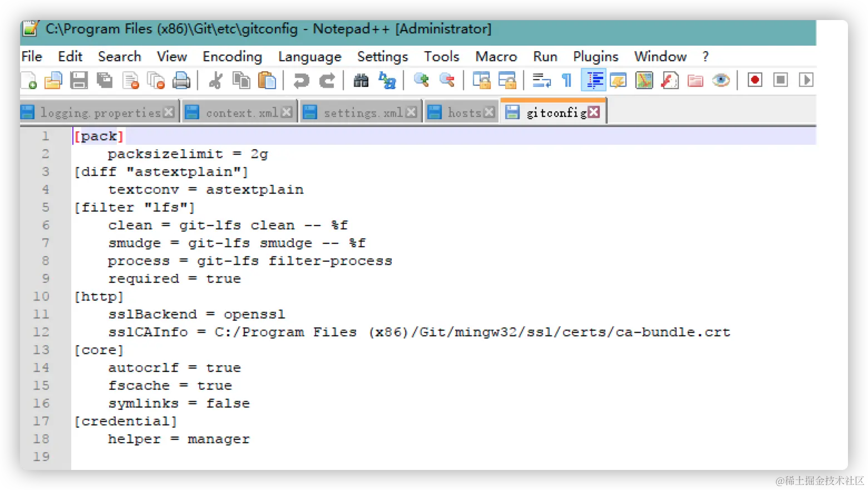This screenshot has height=490, width=868.
Task: Open the Plugins menu
Action: (596, 57)
